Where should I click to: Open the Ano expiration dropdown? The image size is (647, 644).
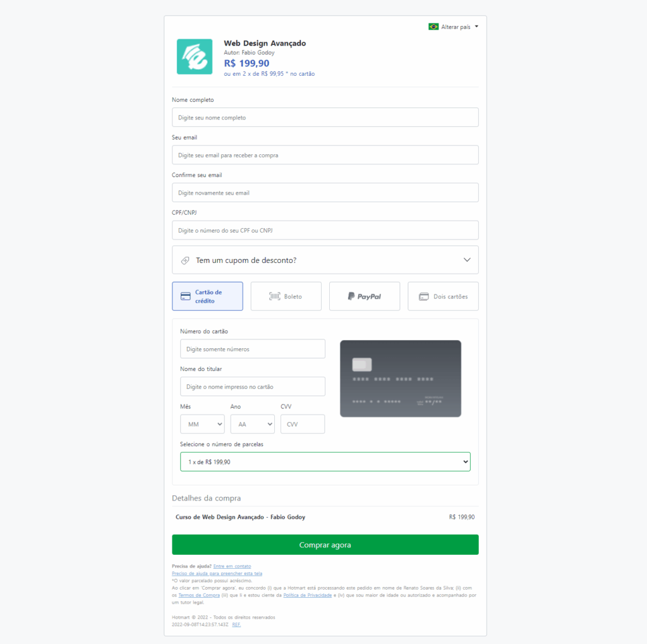pos(252,424)
